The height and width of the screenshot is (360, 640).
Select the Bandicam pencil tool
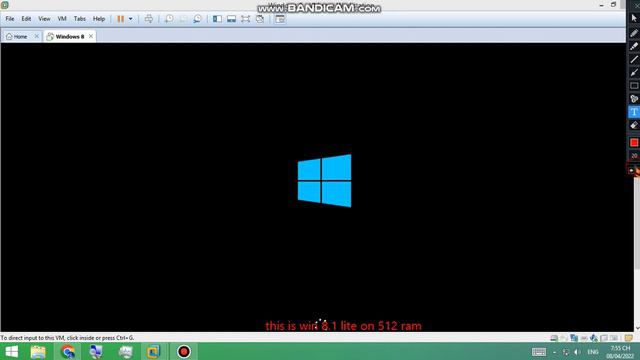tap(634, 33)
